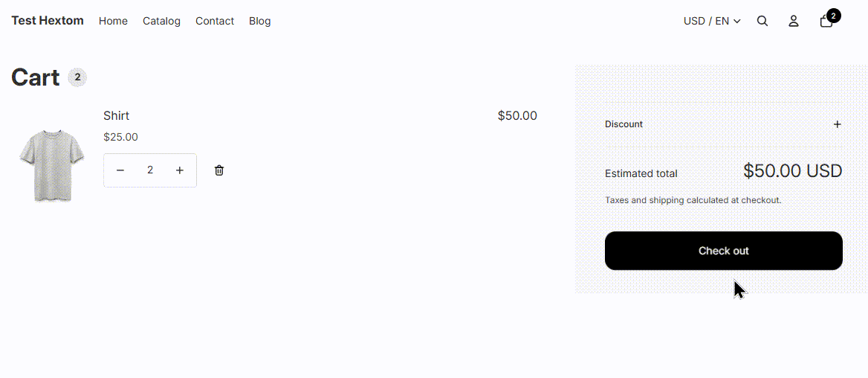
Task: Decrease Shirt quantity with minus button
Action: point(120,170)
